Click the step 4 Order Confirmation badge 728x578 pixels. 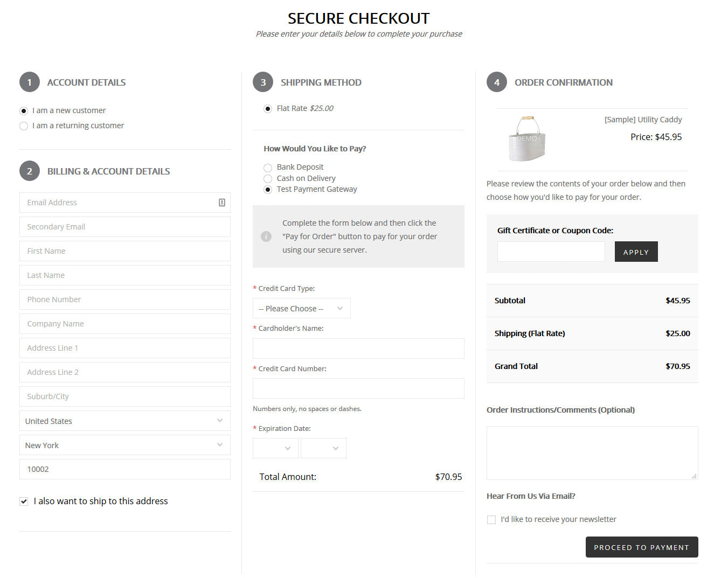[x=496, y=82]
